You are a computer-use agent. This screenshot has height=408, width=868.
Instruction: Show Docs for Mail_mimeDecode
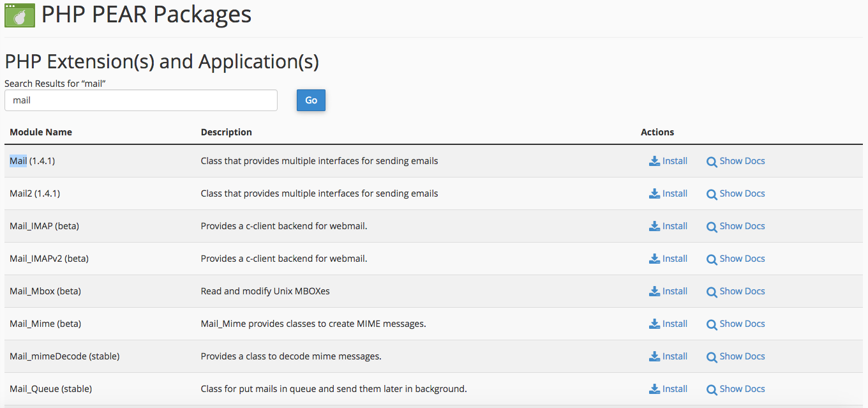736,356
